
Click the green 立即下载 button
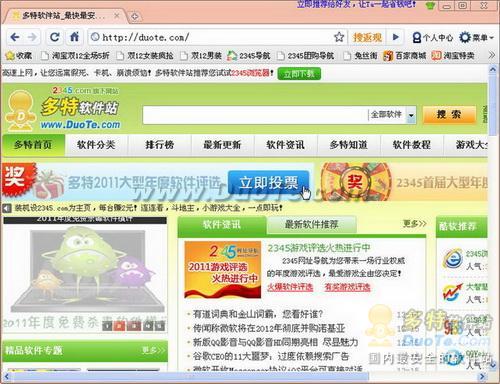299,74
